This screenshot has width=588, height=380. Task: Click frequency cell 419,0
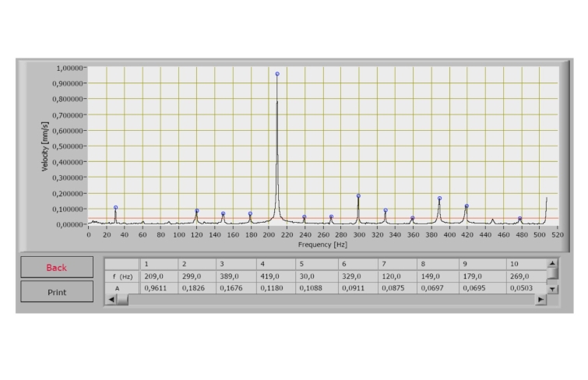276,276
